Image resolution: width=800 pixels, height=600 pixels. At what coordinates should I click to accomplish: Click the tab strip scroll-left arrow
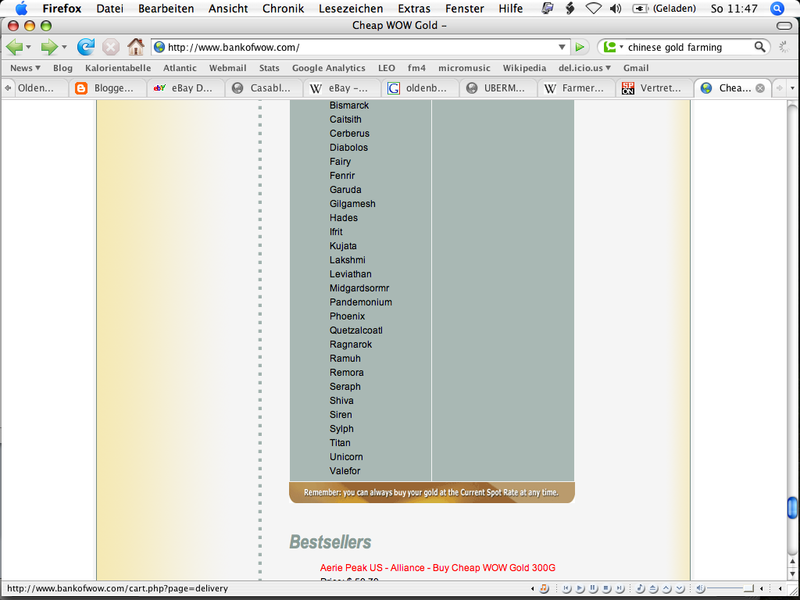click(x=8, y=88)
